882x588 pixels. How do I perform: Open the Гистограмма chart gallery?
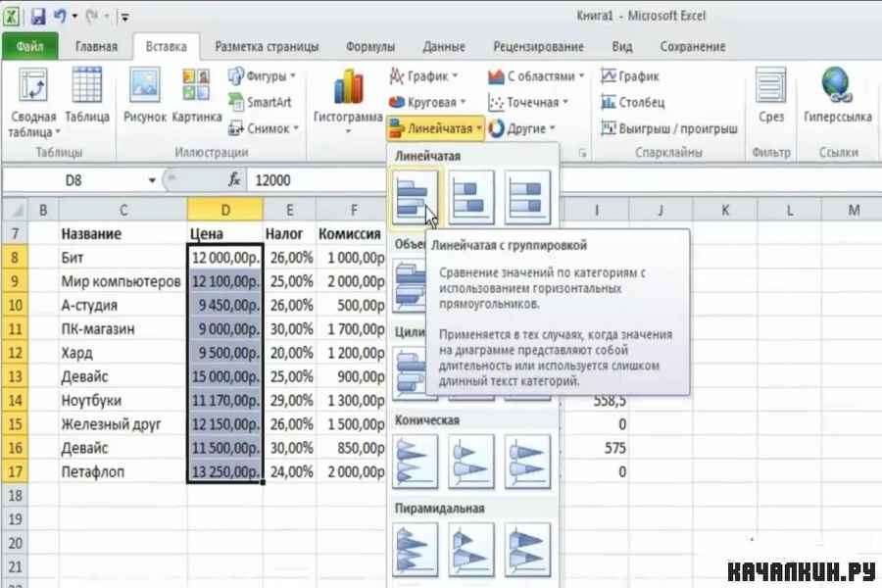pos(348,101)
